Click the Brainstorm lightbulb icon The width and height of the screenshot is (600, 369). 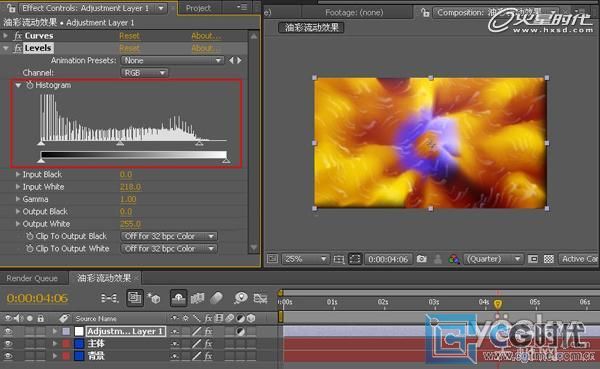[241, 298]
